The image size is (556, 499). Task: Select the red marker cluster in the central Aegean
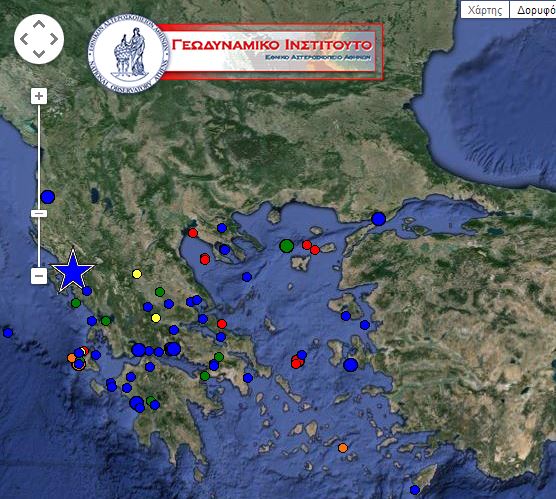[x=297, y=362]
